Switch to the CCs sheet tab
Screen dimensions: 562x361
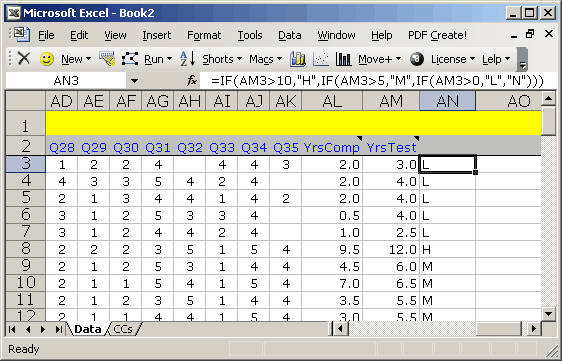pos(123,329)
